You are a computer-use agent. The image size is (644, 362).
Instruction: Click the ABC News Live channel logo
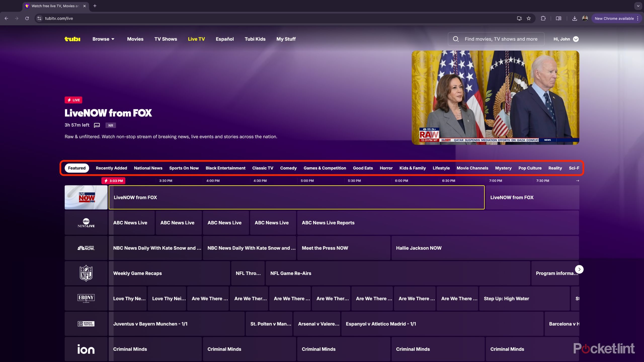click(86, 222)
